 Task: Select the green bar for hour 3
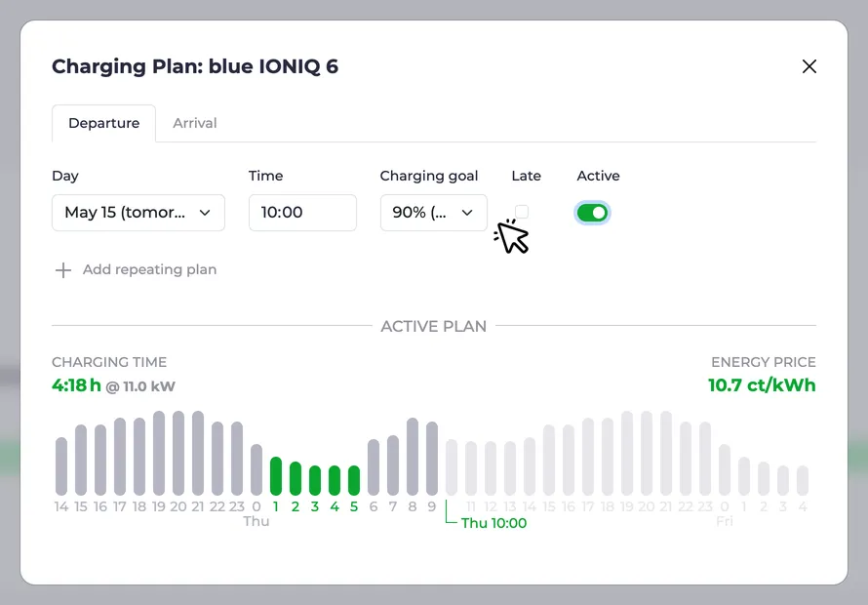315,480
